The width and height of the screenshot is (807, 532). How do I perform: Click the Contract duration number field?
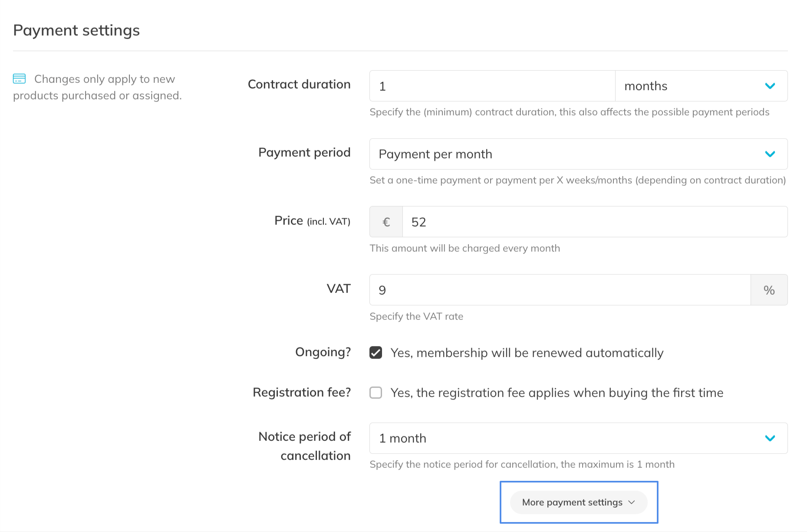[492, 86]
